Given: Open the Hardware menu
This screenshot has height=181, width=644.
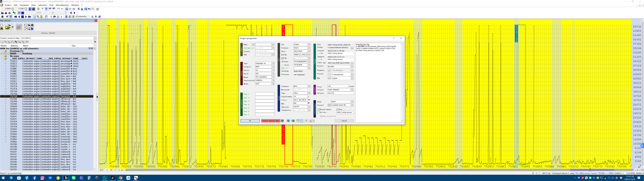Looking at the screenshot, I should (24, 5).
